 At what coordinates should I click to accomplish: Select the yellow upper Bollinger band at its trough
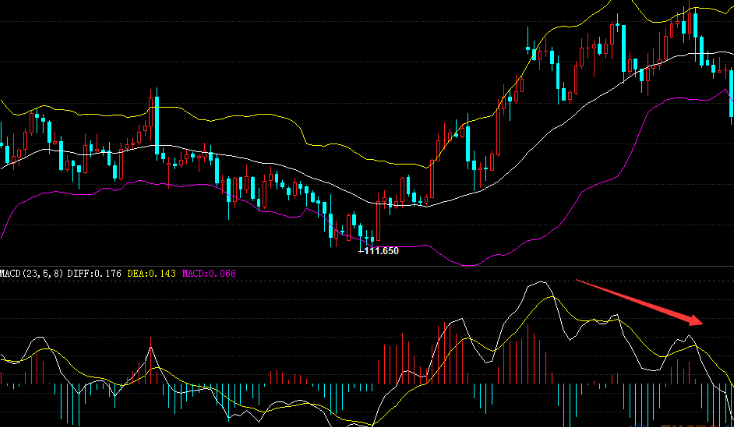[x=378, y=164]
